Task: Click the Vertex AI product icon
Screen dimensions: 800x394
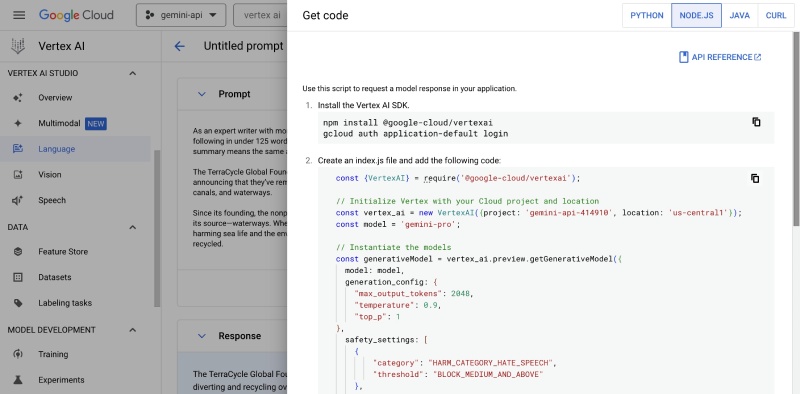Action: [18, 46]
